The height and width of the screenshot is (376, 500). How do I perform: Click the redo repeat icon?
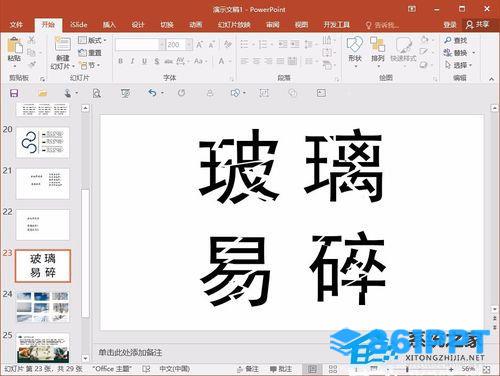coord(181,93)
